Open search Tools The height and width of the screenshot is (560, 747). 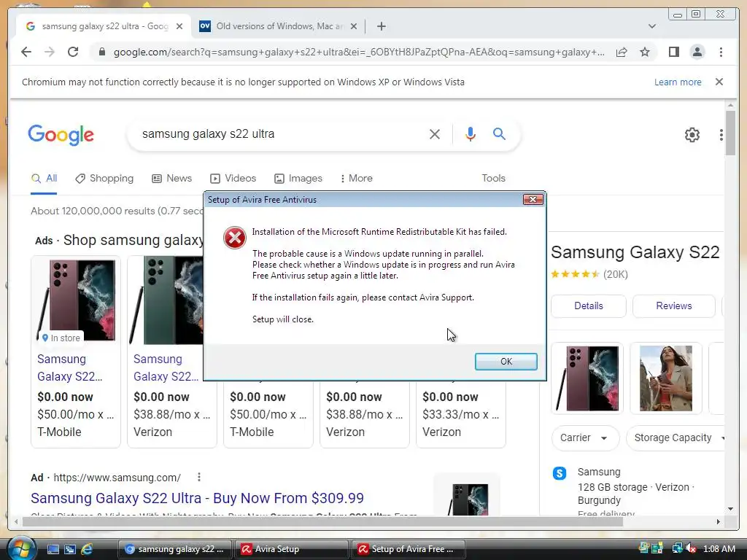point(493,179)
